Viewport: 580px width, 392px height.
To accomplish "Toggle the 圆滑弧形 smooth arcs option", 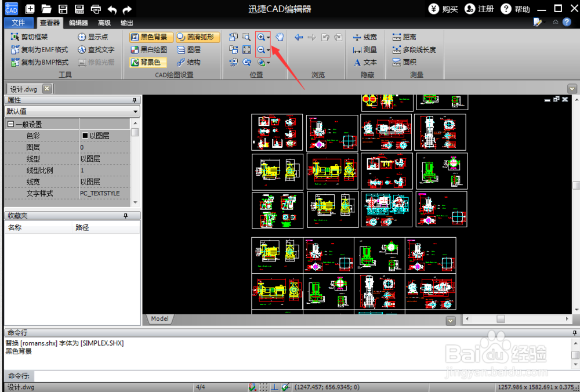I will click(x=198, y=37).
